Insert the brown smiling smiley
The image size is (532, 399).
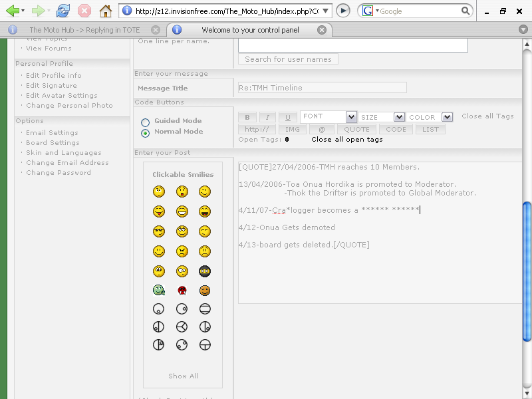tap(205, 291)
